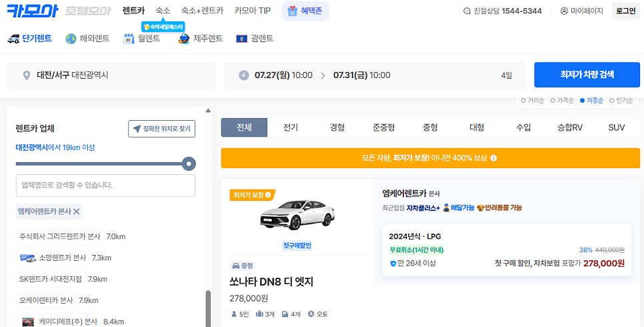Sort by 가격순
This screenshot has height=327, width=644.
point(562,100)
